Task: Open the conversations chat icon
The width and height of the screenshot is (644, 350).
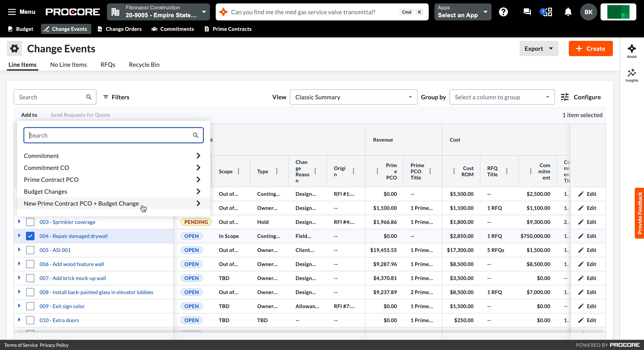Action: click(527, 12)
